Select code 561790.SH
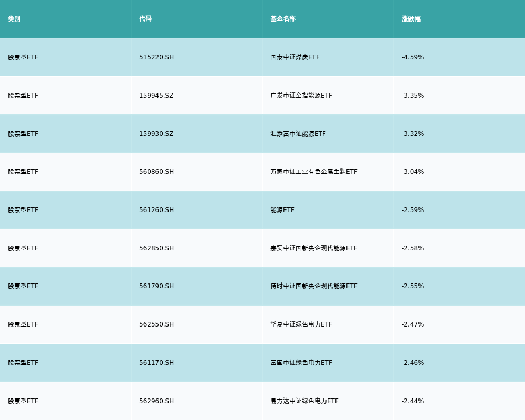The width and height of the screenshot is (525, 420). pos(156,286)
